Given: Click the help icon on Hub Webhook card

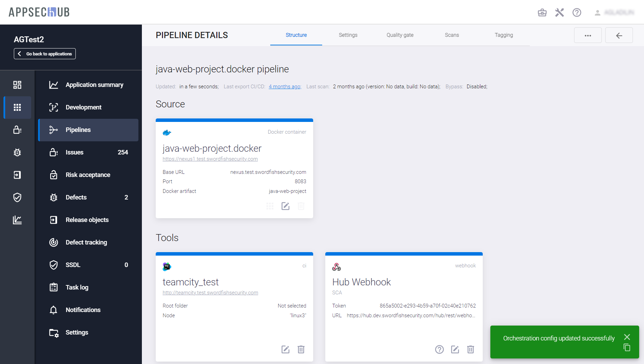Looking at the screenshot, I should (439, 349).
